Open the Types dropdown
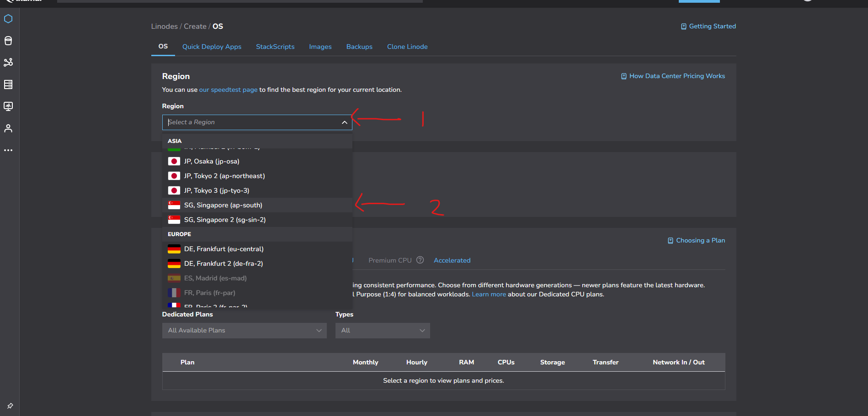The width and height of the screenshot is (868, 416). click(383, 331)
